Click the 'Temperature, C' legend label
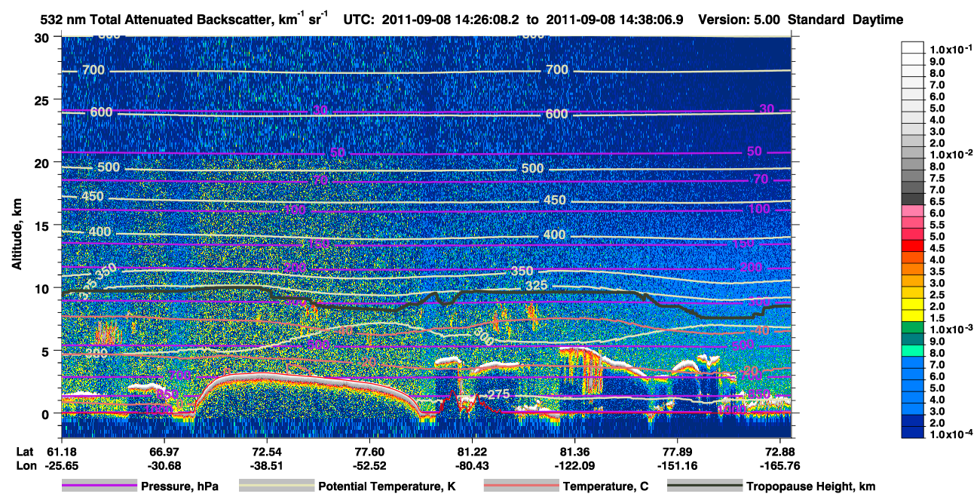Viewport: 980px width, 503px height. [605, 487]
